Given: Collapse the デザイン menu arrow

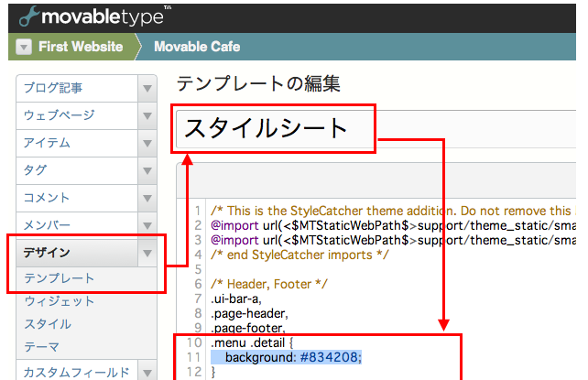Looking at the screenshot, I should coord(147,254).
